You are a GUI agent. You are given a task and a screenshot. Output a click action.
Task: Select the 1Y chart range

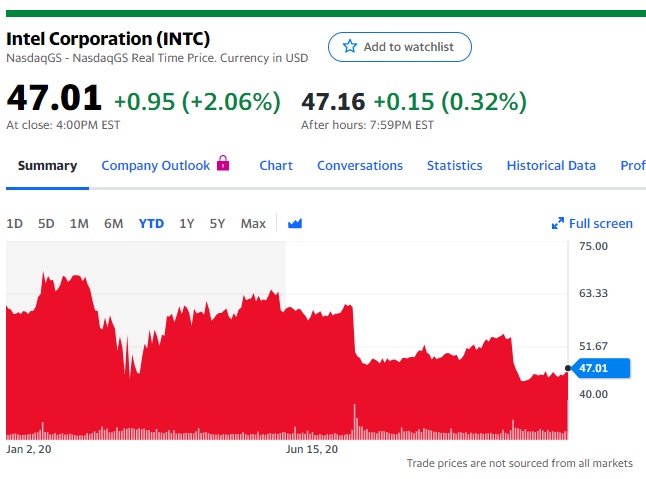(187, 224)
